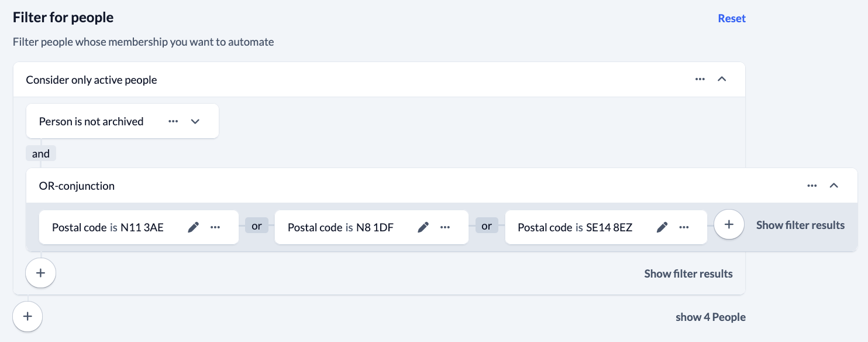Open more options for SE14 8EZ filter
The height and width of the screenshot is (342, 868).
(x=684, y=227)
